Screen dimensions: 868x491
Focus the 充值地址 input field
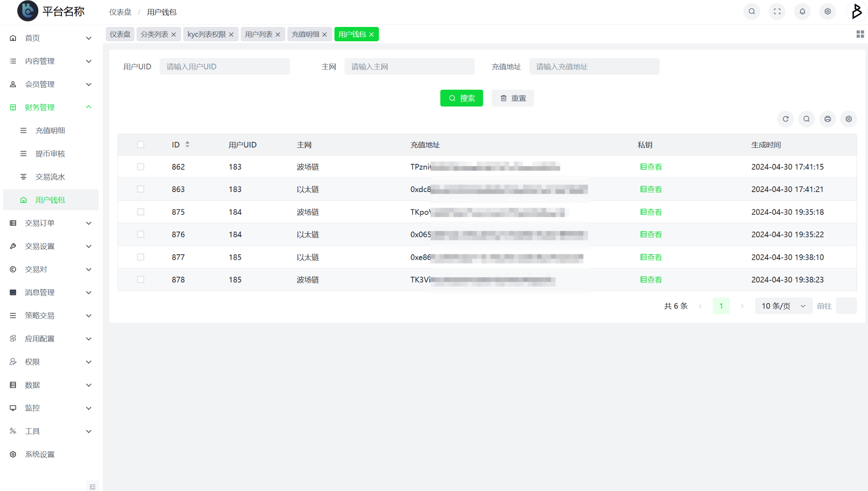tap(594, 67)
